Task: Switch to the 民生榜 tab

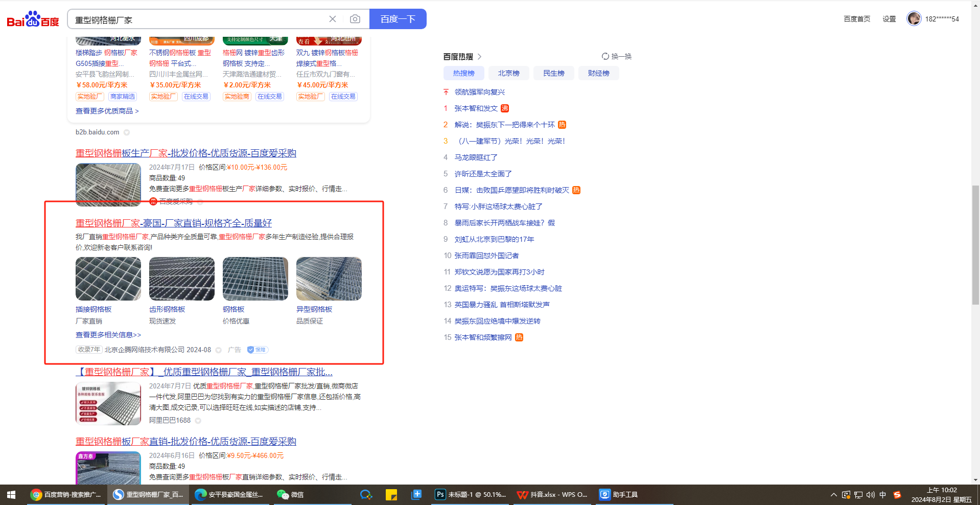Action: click(553, 73)
